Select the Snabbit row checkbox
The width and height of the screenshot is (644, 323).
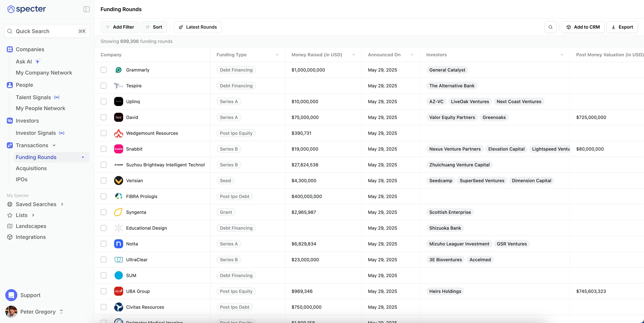point(104,149)
